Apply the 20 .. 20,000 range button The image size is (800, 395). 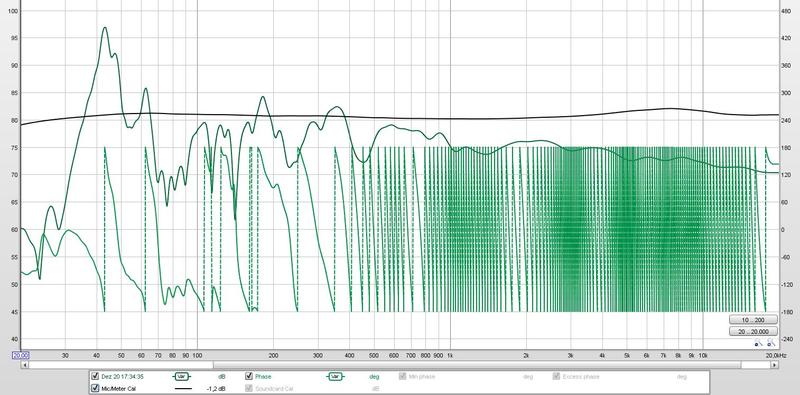[754, 332]
